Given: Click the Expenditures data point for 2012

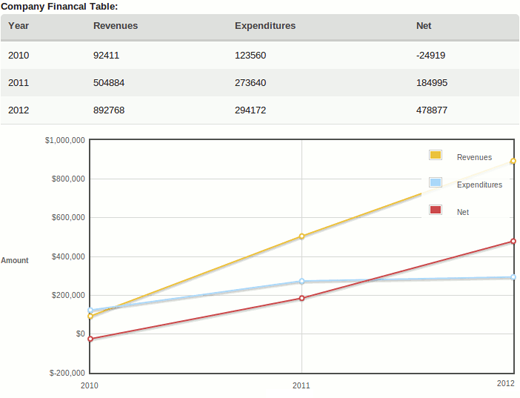Looking at the screenshot, I should tap(513, 277).
